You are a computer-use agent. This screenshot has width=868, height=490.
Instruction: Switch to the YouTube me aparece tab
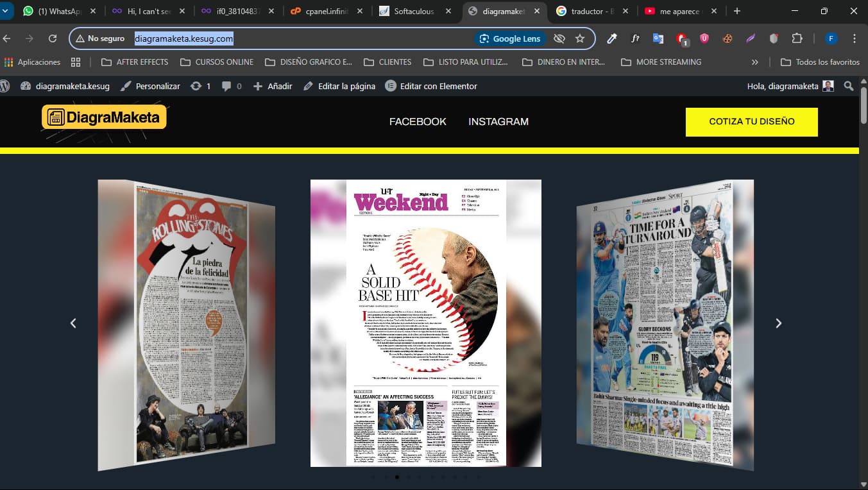[674, 11]
